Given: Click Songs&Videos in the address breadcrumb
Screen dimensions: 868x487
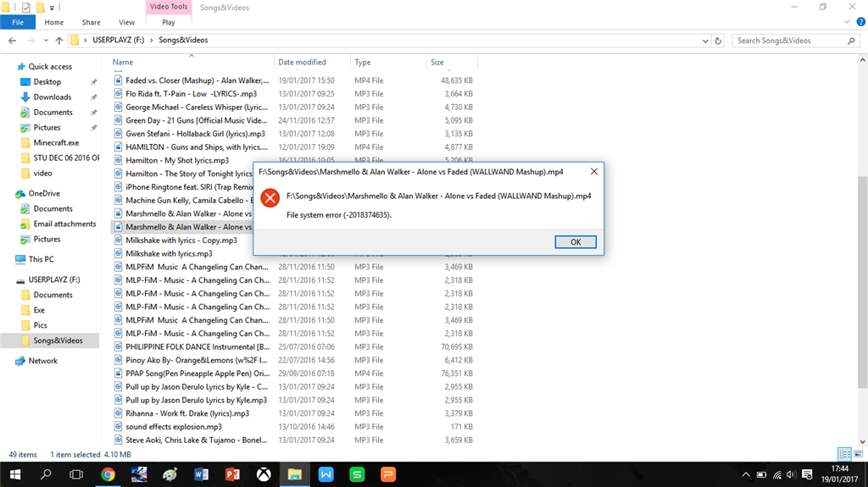Looking at the screenshot, I should [x=183, y=40].
